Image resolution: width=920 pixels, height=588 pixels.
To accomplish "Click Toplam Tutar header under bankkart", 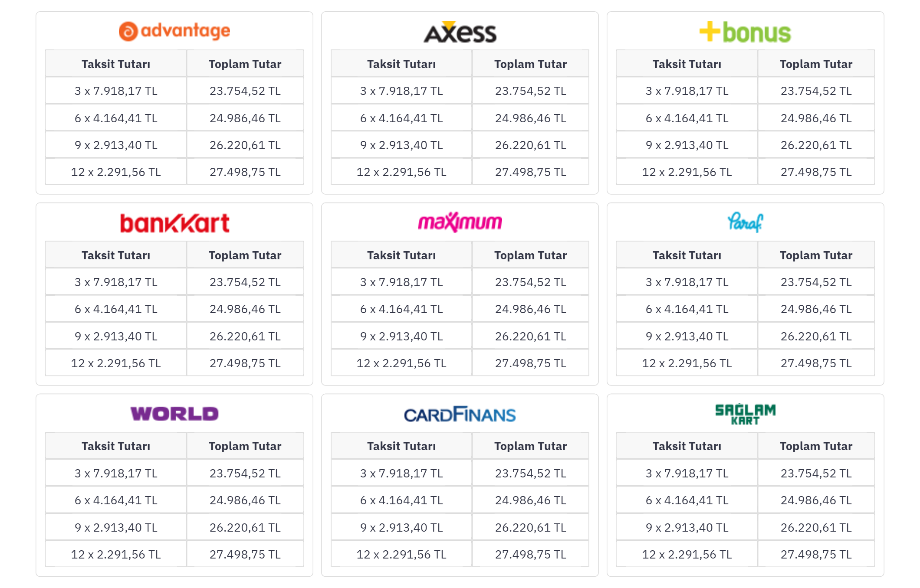I will (245, 255).
